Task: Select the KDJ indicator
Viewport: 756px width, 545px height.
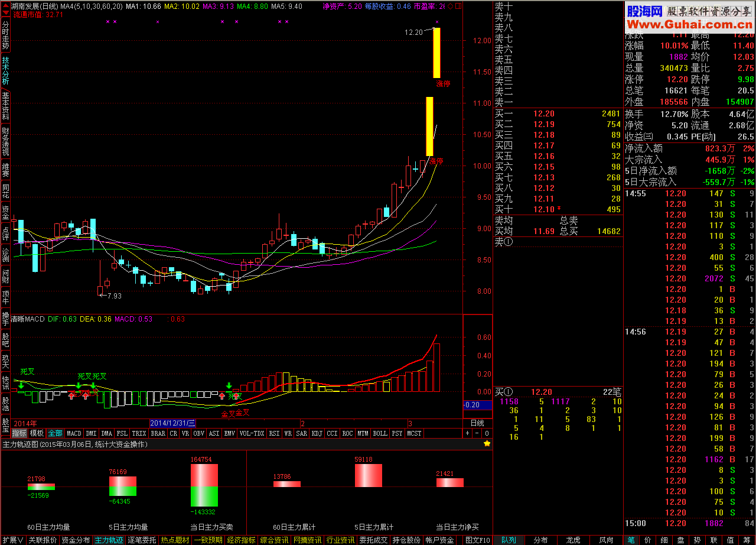Action: point(317,433)
